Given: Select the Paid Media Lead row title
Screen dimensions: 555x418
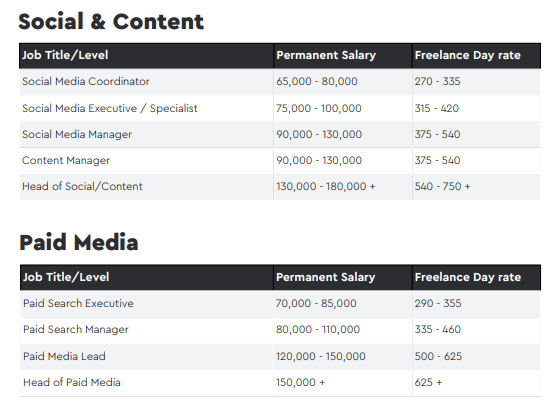Looking at the screenshot, I should [x=64, y=356].
